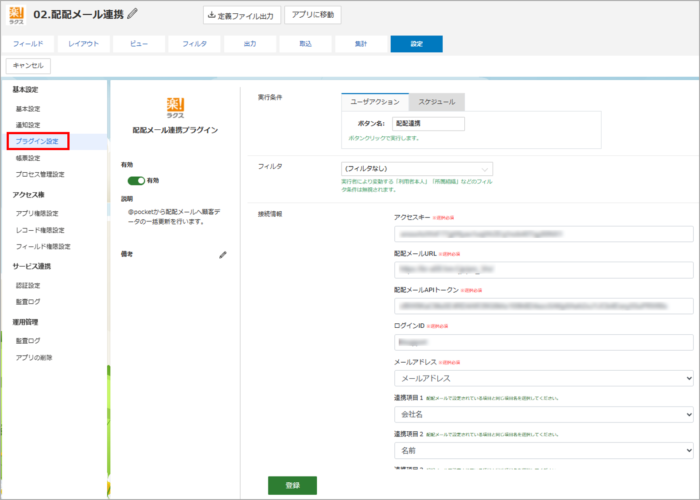Open the メールアドレス field dropdown
The height and width of the screenshot is (500, 700).
point(544,378)
